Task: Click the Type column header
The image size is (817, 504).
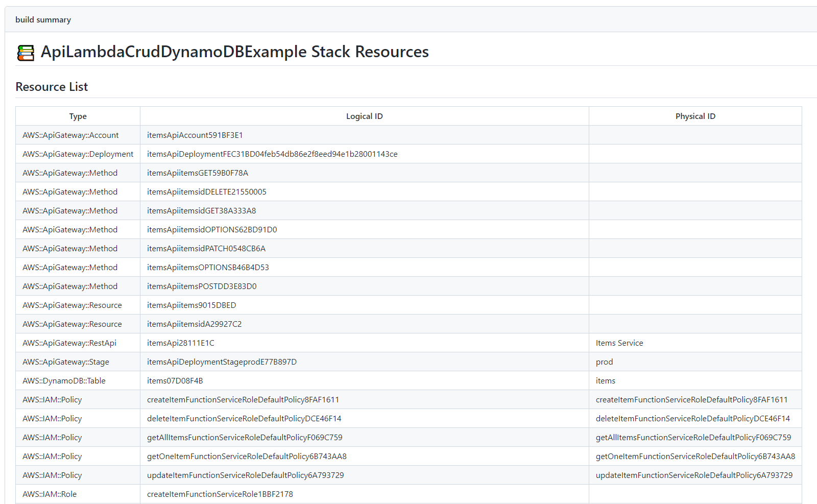Action: [x=78, y=116]
